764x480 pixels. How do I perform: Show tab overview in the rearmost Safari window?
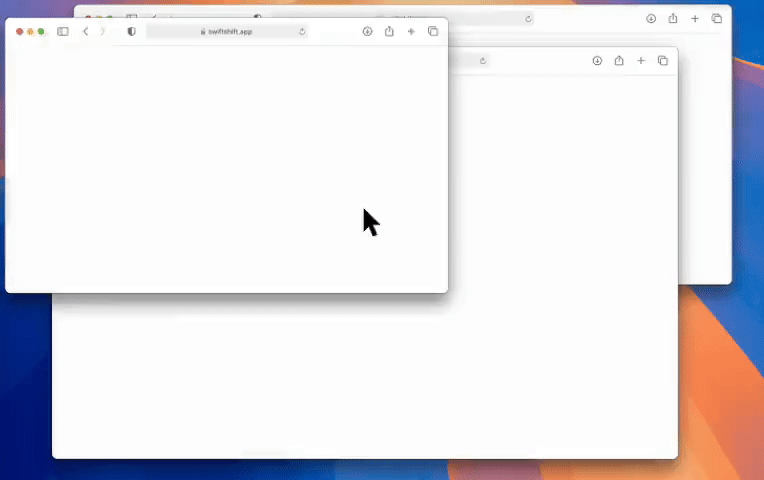click(717, 19)
